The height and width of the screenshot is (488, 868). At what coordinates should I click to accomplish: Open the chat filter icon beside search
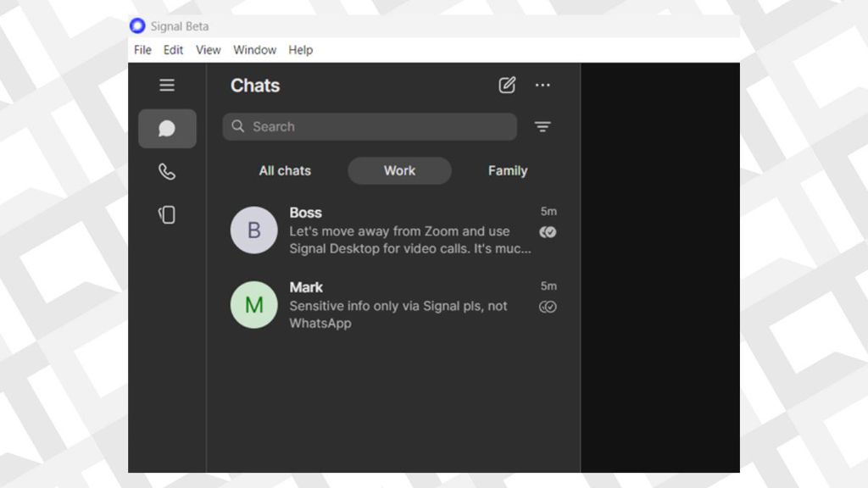click(542, 127)
